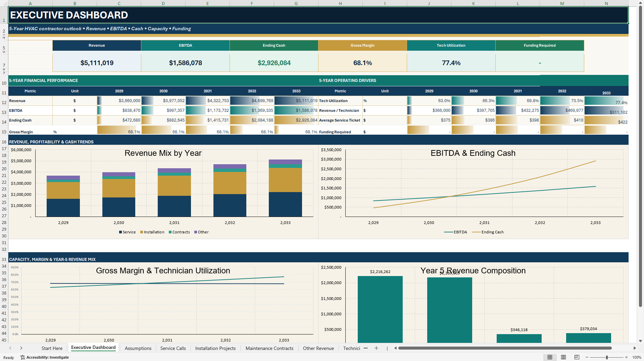The width and height of the screenshot is (644, 361).
Task: Select the Revenue KPI value $5,111,019
Action: (97, 63)
